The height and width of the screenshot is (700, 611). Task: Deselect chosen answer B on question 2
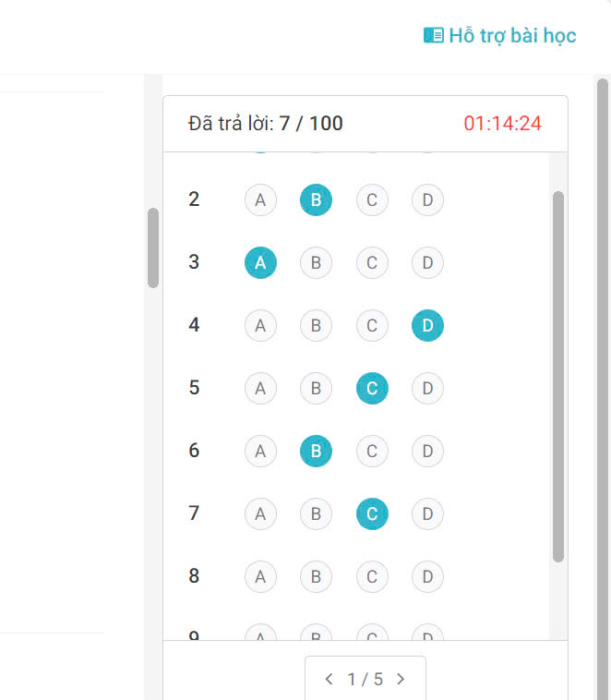(x=316, y=199)
